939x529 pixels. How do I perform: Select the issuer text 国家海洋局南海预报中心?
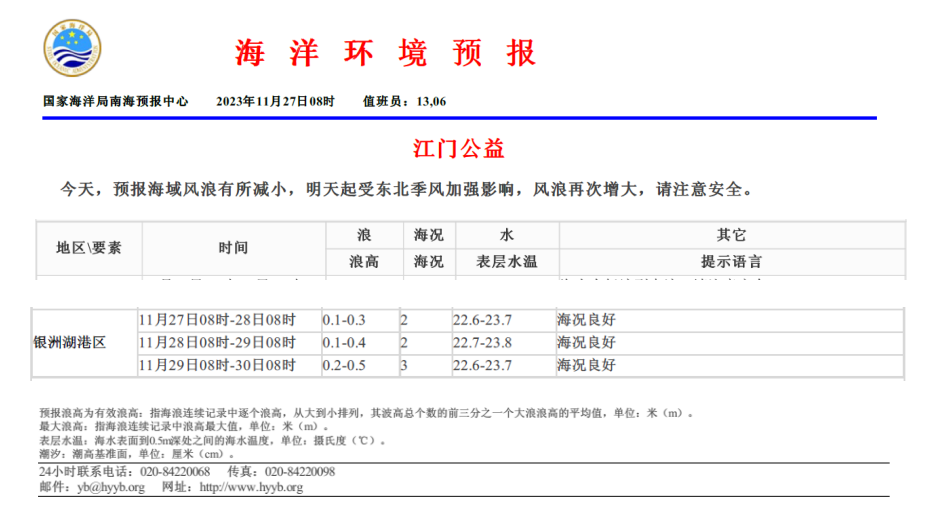pos(116,102)
